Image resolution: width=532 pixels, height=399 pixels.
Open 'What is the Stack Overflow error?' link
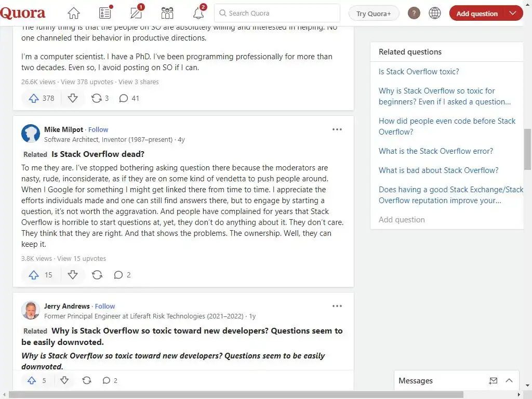pyautogui.click(x=436, y=151)
